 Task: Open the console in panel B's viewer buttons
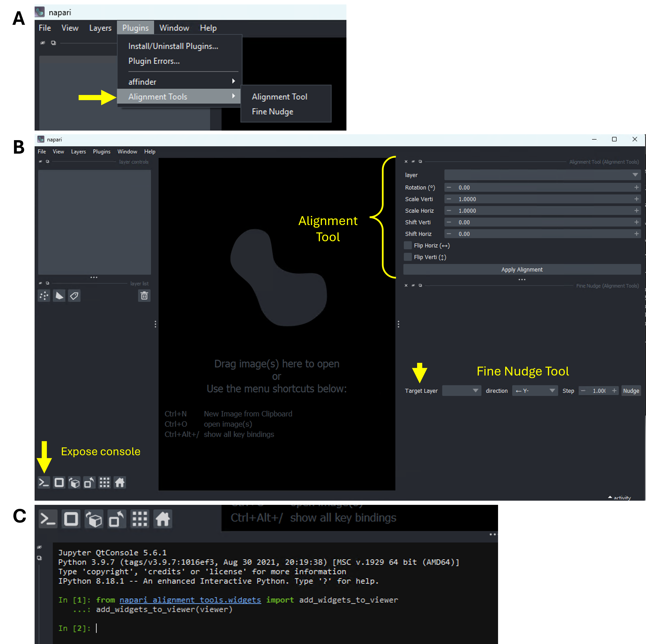(x=44, y=483)
